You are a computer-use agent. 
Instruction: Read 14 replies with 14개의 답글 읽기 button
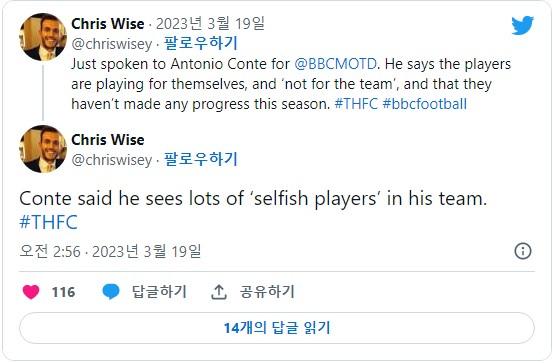coord(277,328)
